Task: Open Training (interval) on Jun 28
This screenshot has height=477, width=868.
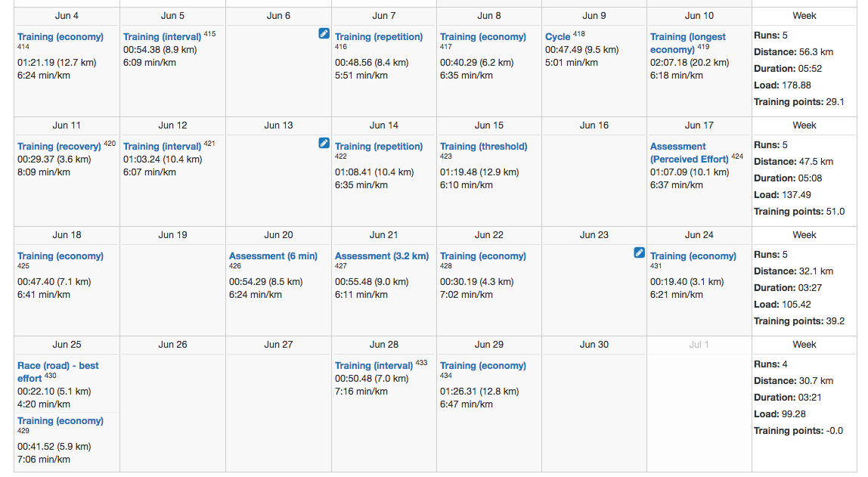Action: (374, 365)
